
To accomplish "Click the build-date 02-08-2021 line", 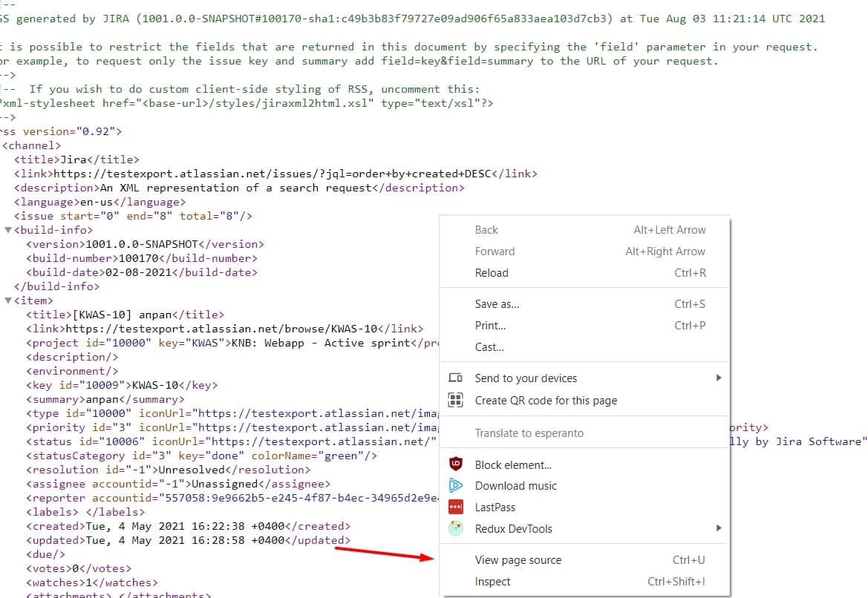I will click(x=142, y=272).
